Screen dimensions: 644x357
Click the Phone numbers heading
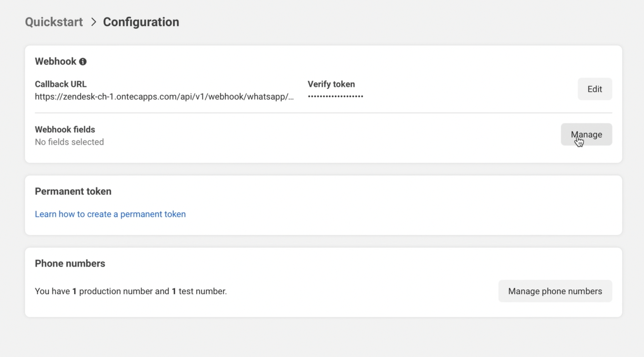pos(70,263)
